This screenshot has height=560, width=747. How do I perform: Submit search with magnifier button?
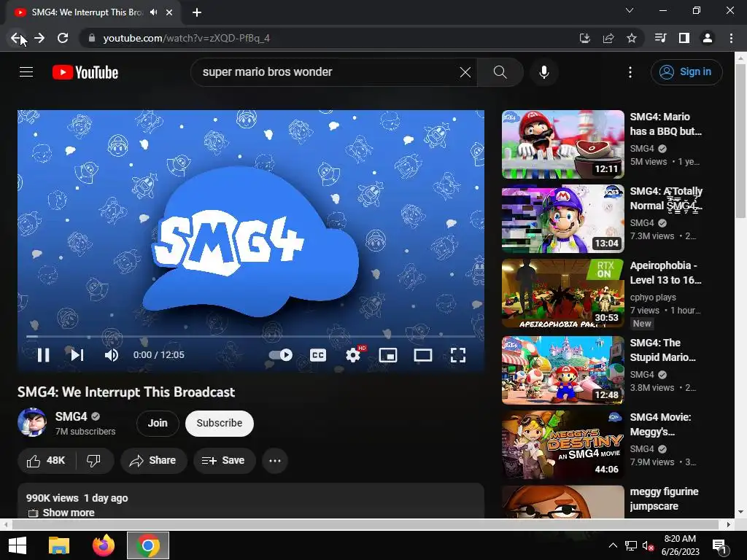(x=500, y=72)
